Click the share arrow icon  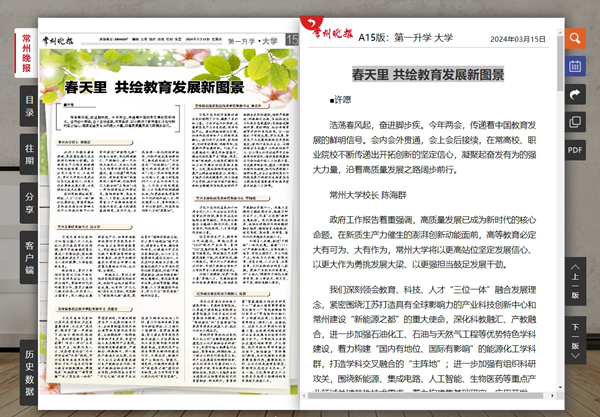point(575,94)
